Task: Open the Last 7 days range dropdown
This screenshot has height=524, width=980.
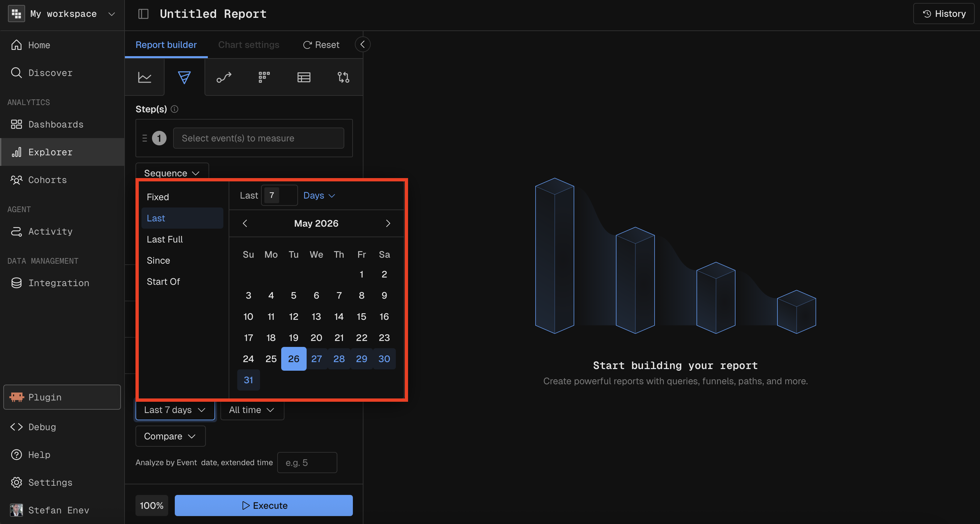Action: click(175, 410)
